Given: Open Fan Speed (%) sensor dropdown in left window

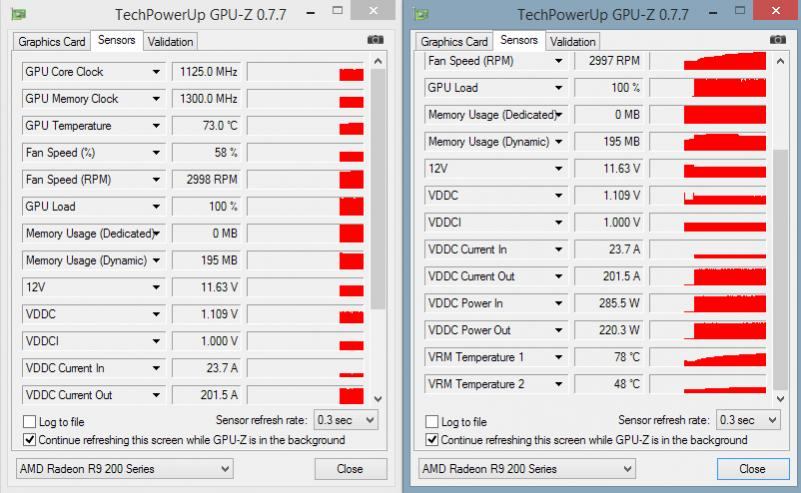Looking at the screenshot, I should [x=156, y=153].
